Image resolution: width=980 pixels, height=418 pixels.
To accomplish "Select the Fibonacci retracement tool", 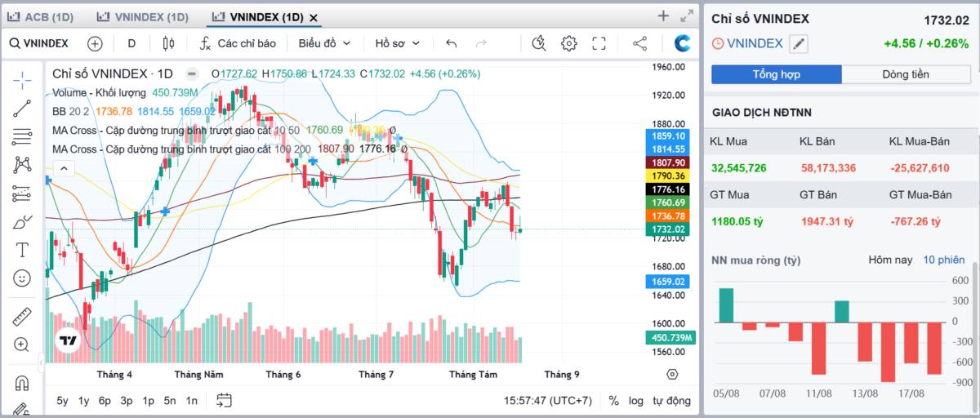I will [22, 136].
